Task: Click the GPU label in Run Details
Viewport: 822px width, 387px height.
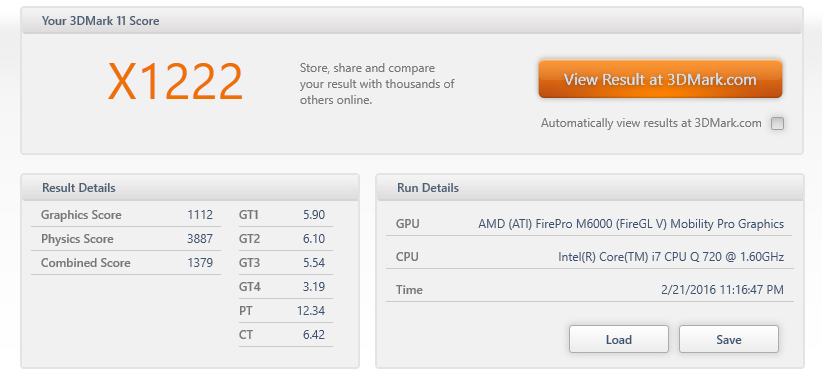Action: [407, 224]
